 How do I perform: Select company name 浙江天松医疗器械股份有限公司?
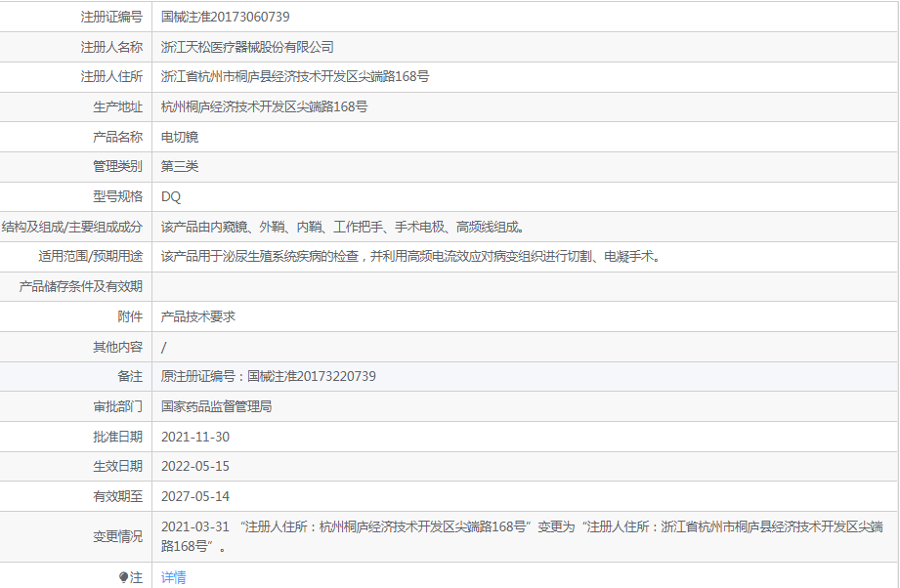[247, 47]
